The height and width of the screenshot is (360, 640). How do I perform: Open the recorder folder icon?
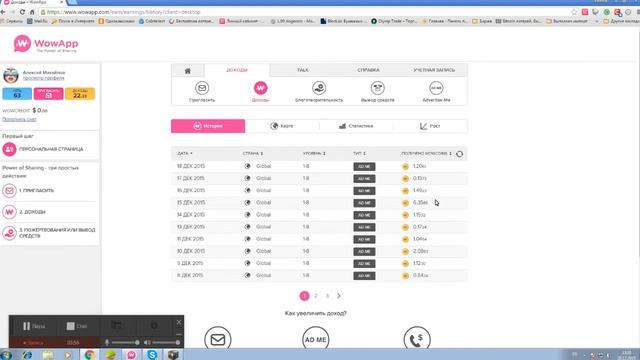click(117, 325)
